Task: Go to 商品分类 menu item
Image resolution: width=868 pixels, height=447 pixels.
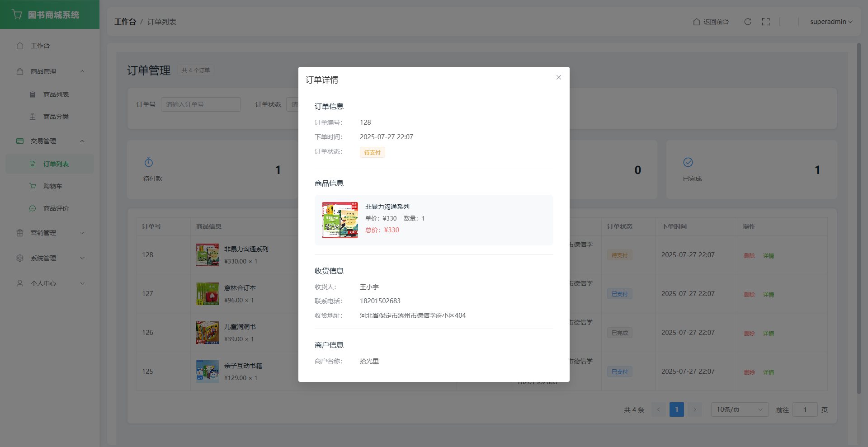Action: pos(56,117)
